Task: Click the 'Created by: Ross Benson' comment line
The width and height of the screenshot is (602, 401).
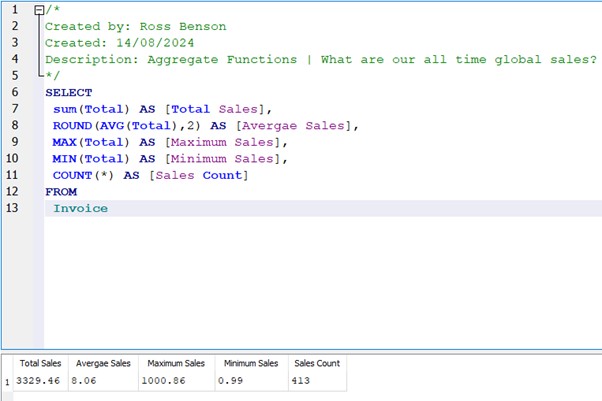Action: pos(135,26)
